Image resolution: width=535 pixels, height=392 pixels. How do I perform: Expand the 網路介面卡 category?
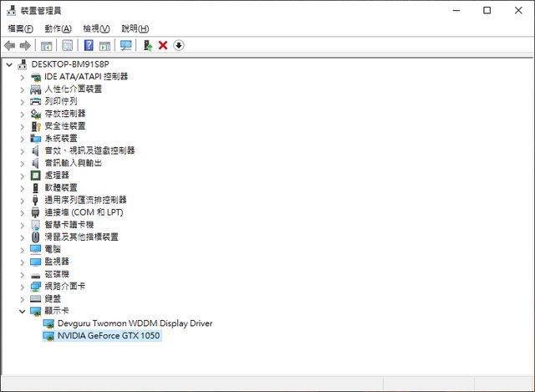click(23, 286)
